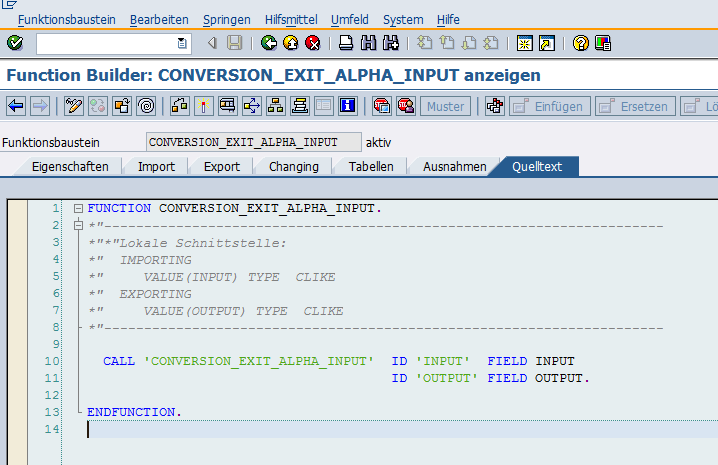Open the Hilfsmittel menu
Viewport: 718px width, 465px height.
291,20
